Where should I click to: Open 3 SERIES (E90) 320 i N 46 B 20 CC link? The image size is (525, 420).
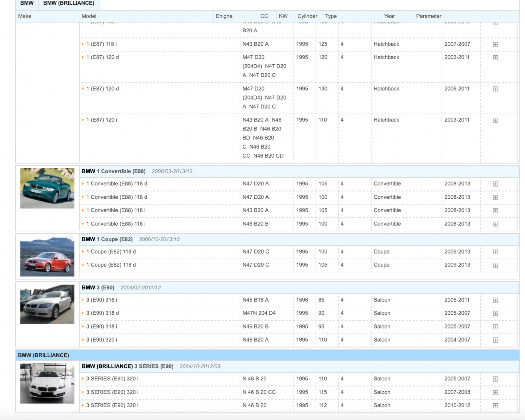112,392
